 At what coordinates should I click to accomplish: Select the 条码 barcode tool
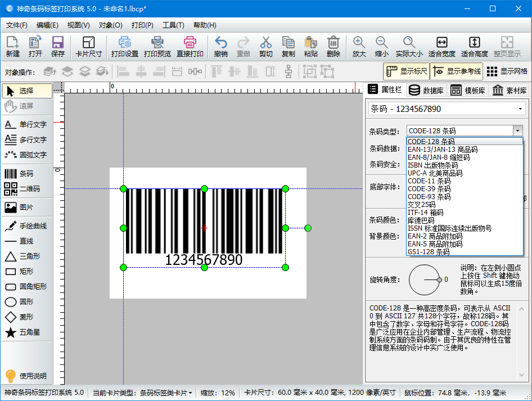click(27, 174)
